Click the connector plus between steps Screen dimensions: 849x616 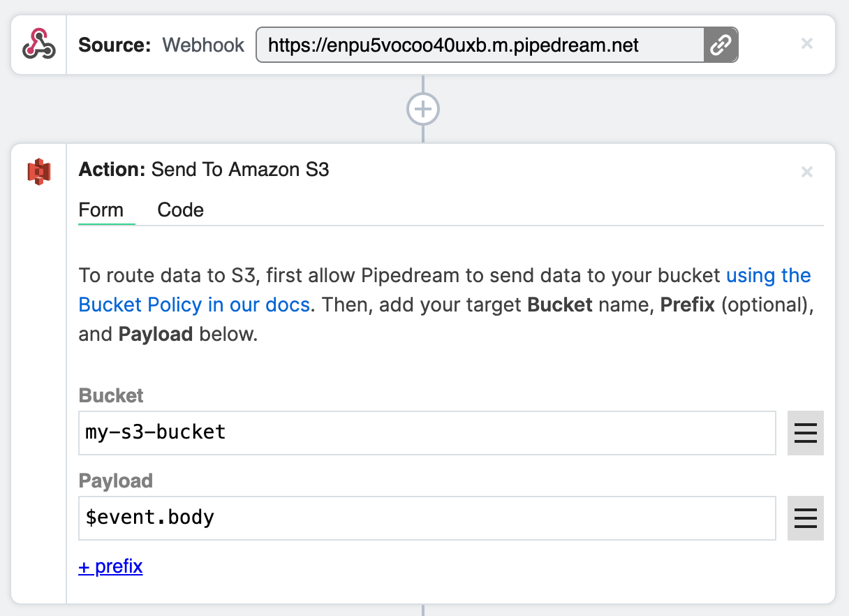422,109
